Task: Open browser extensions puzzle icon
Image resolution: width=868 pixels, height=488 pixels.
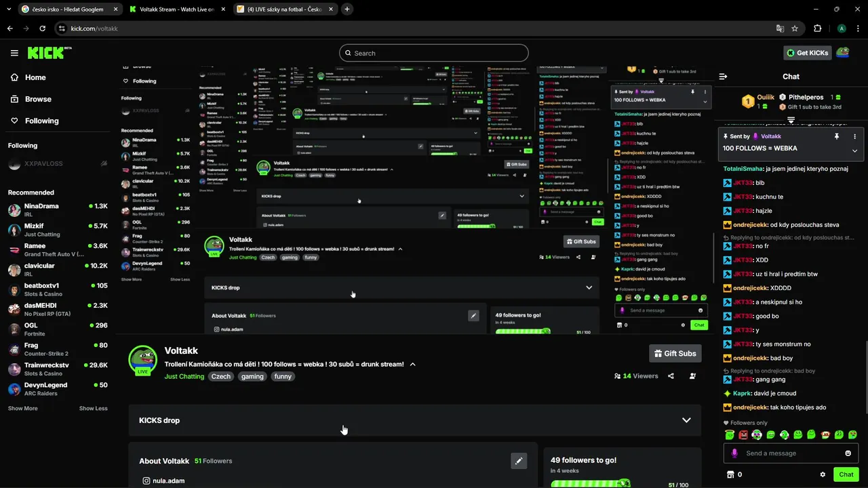Action: click(817, 28)
